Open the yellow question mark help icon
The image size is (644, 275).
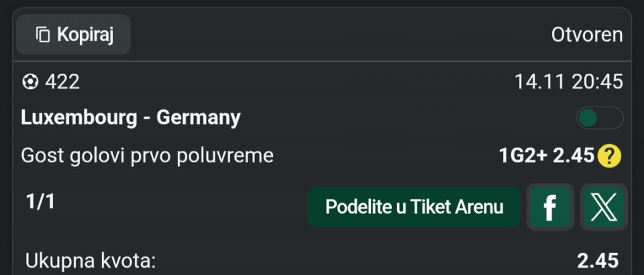click(x=609, y=156)
